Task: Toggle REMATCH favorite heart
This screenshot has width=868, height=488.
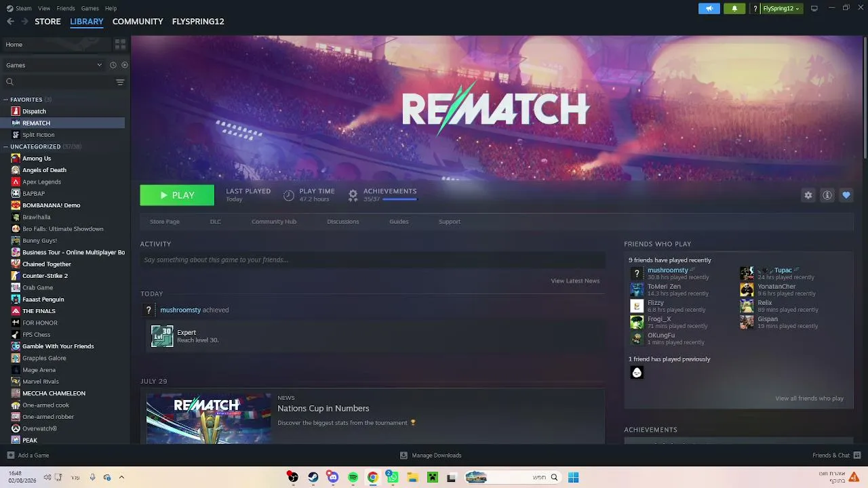Action: click(846, 195)
